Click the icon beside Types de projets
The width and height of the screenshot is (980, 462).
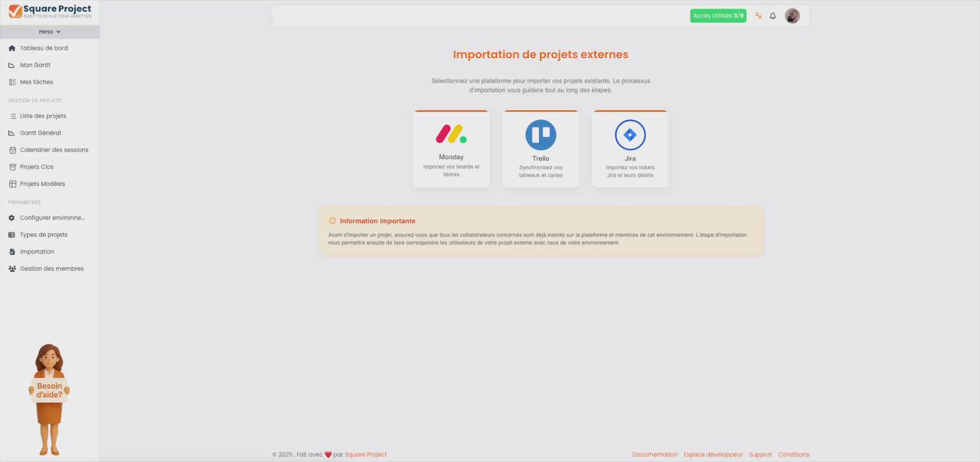(12, 235)
